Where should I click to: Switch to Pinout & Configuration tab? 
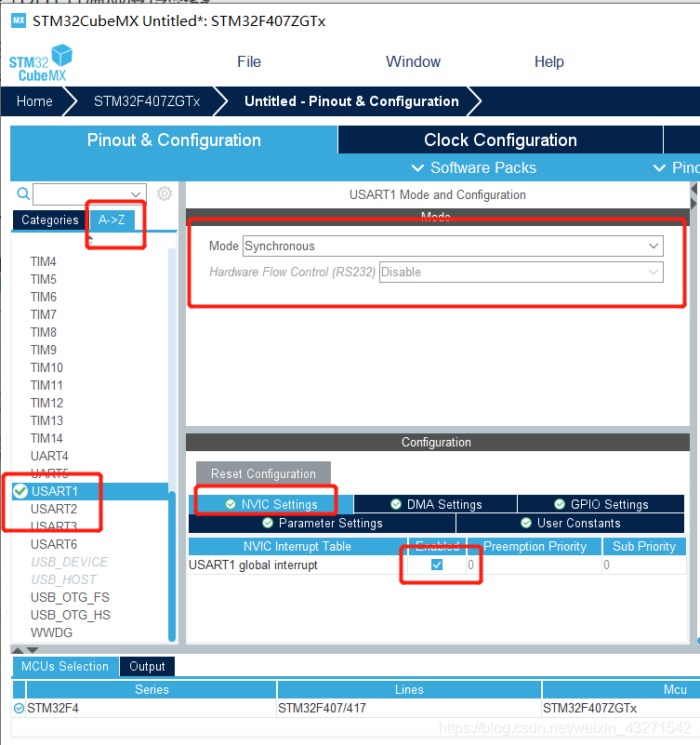click(174, 140)
